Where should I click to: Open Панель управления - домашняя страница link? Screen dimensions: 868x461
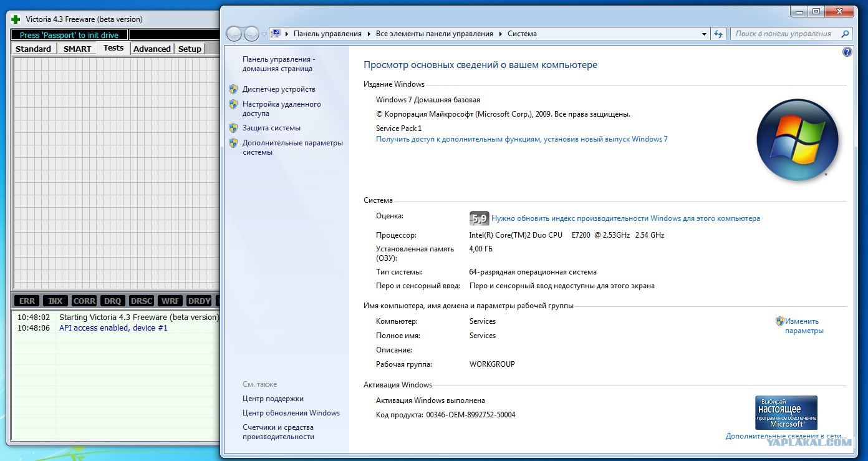tap(279, 64)
